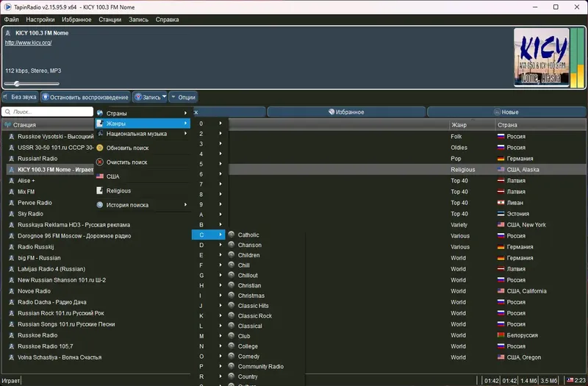Click the volume slider handle

(17, 84)
